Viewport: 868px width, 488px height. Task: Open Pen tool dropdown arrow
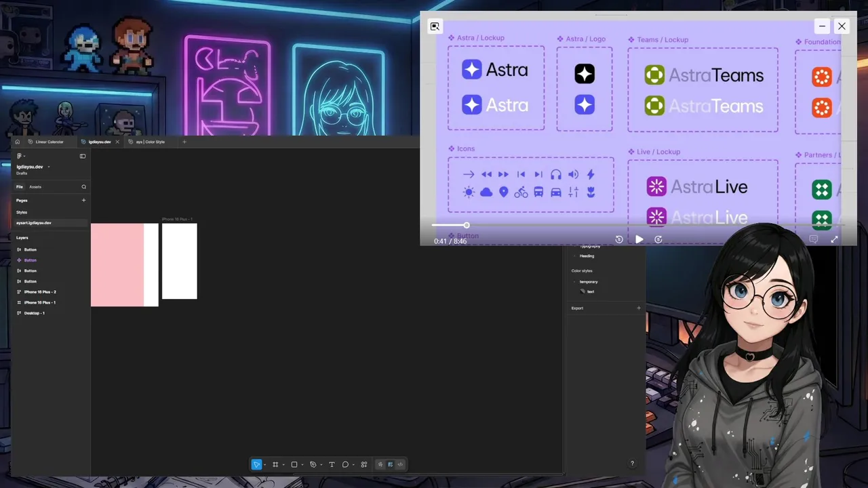(x=321, y=465)
